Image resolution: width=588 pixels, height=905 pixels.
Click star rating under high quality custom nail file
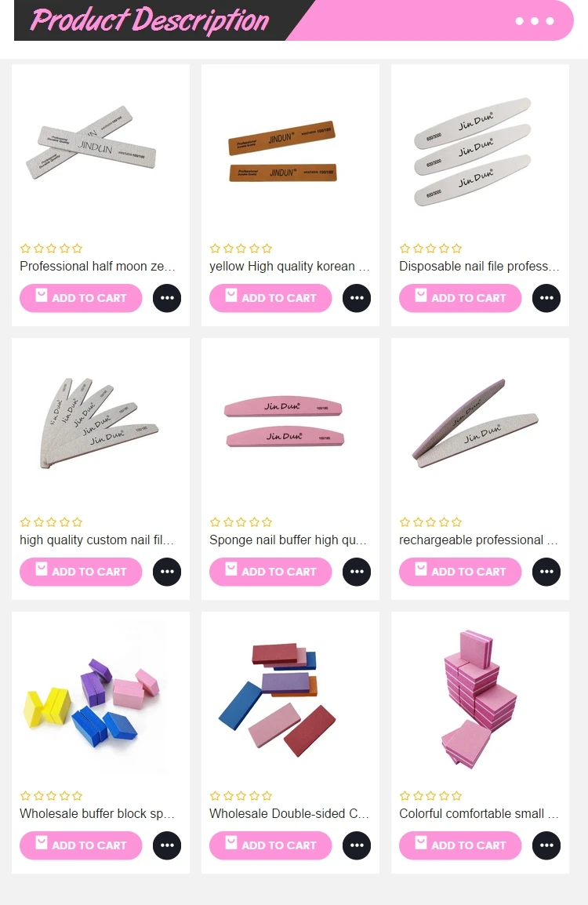click(51, 522)
